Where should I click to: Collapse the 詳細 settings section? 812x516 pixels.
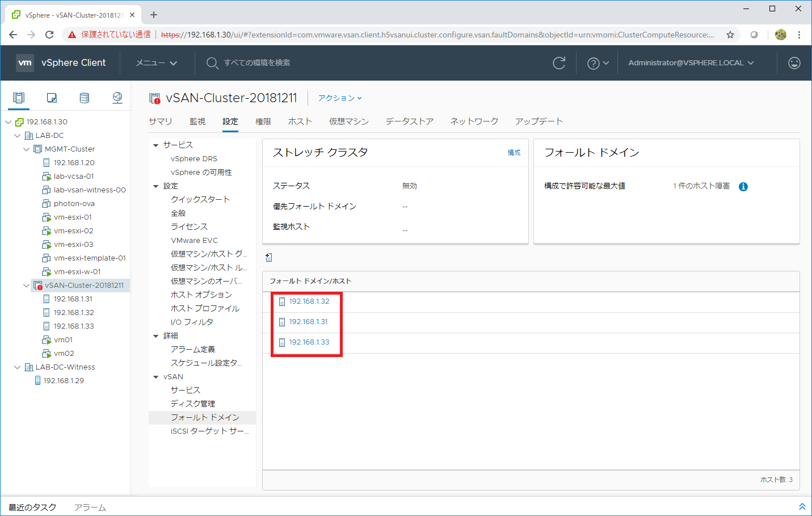[155, 336]
